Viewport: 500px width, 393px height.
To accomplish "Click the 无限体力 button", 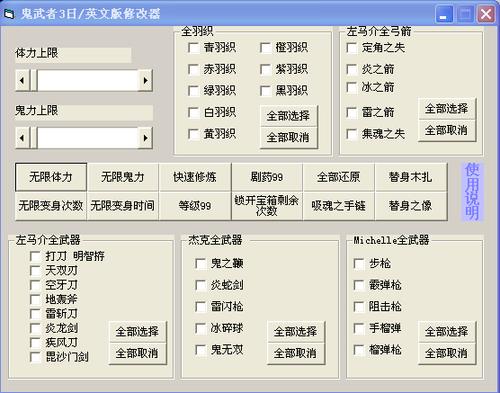I will (x=51, y=177).
